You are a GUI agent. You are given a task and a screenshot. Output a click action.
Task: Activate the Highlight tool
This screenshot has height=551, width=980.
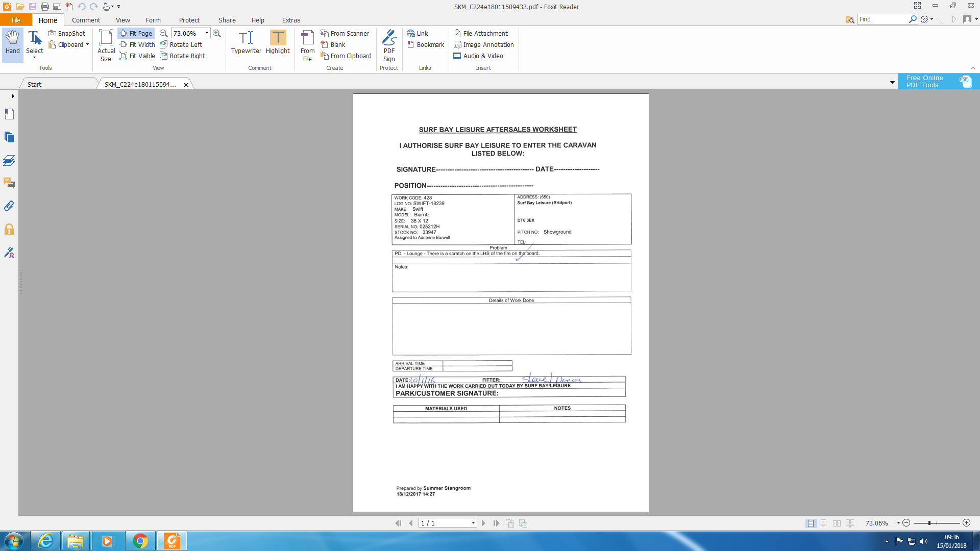(x=278, y=42)
